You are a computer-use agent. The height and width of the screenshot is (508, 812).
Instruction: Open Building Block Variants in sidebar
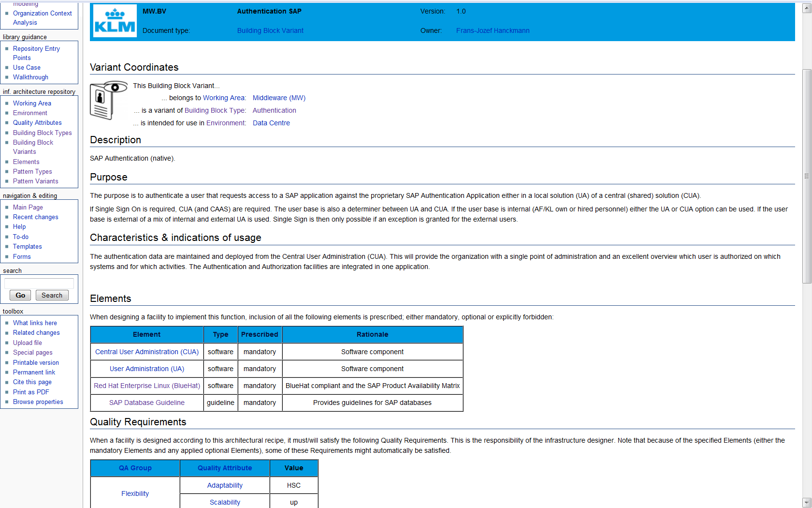(33, 147)
